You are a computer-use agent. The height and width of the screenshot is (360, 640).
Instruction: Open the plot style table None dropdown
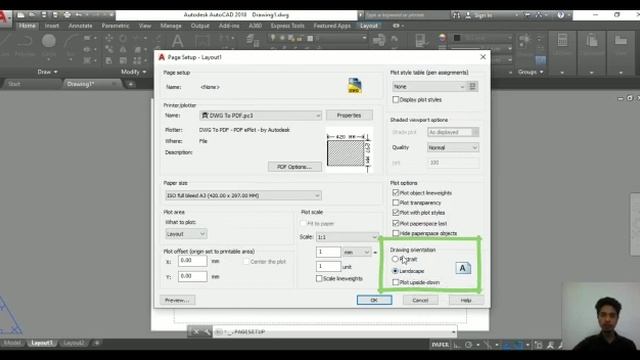tap(429, 87)
